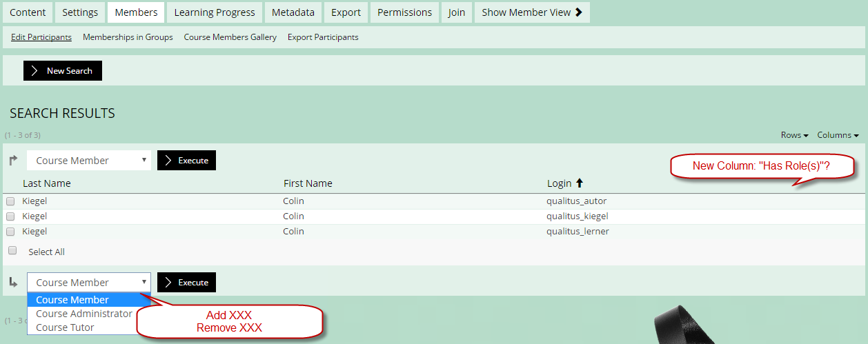This screenshot has width=868, height=344.
Task: Tick the checkbox for qualitus_autor row
Action: (x=10, y=201)
